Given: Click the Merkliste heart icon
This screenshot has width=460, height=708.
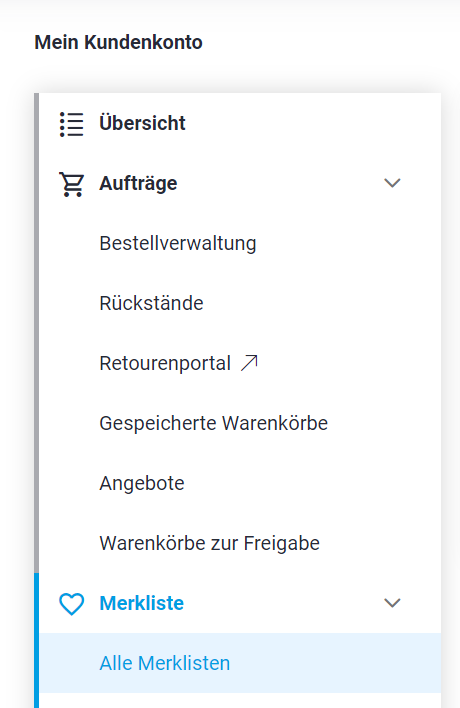Looking at the screenshot, I should [x=72, y=604].
